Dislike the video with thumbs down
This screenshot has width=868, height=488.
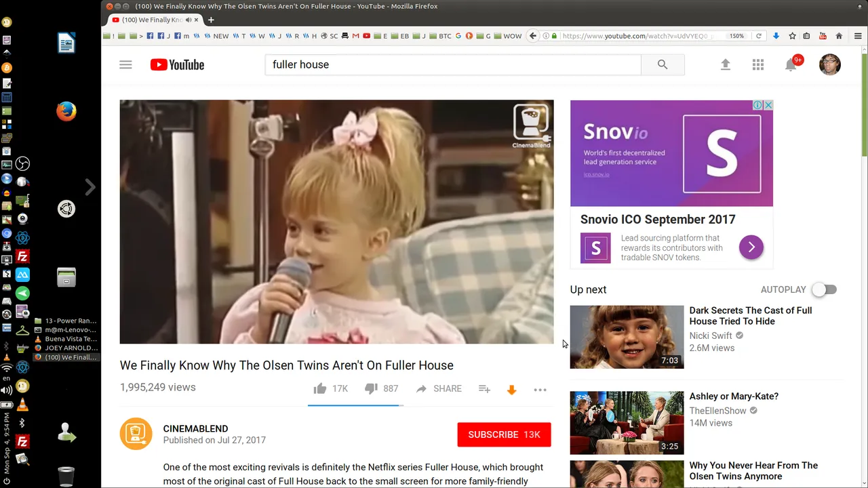(x=371, y=388)
